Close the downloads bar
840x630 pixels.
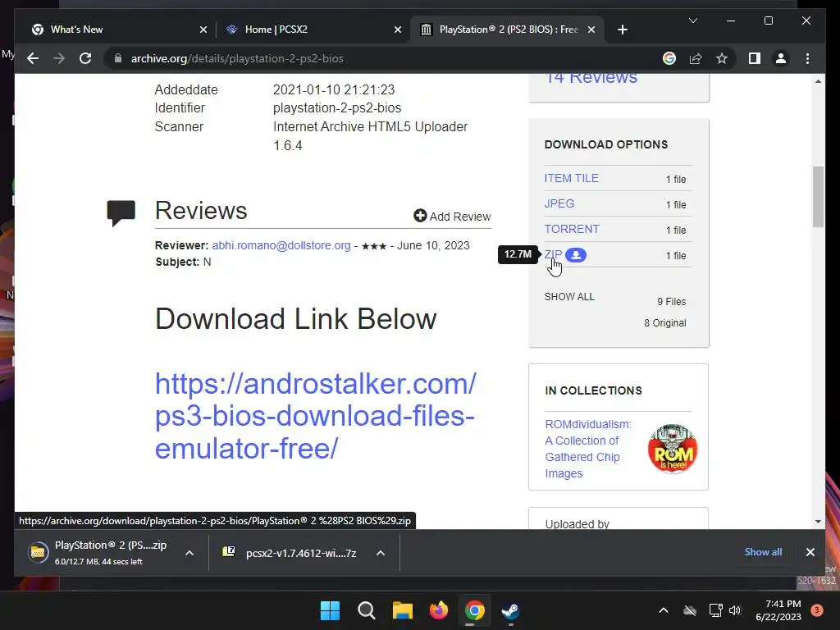coord(810,552)
